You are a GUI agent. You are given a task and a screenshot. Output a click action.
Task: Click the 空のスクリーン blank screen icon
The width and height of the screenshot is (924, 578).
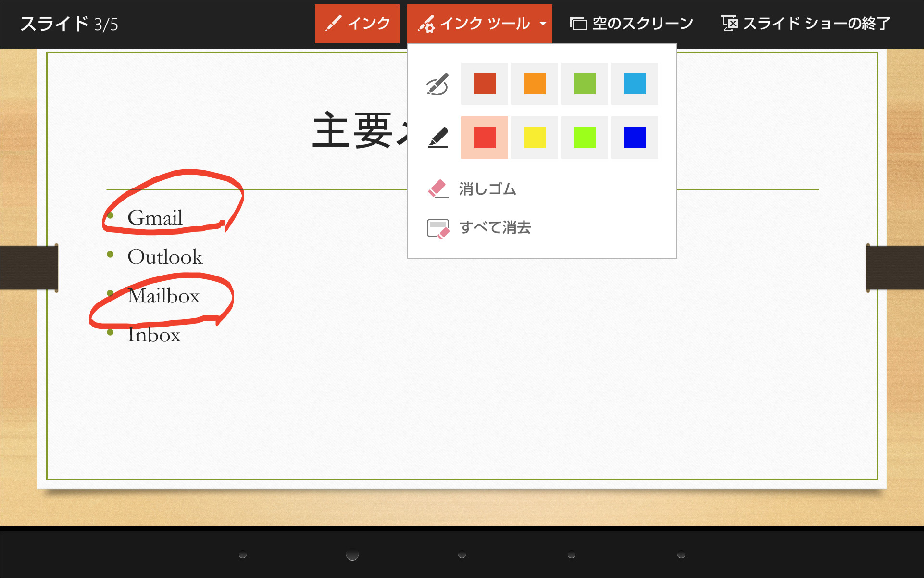click(578, 22)
